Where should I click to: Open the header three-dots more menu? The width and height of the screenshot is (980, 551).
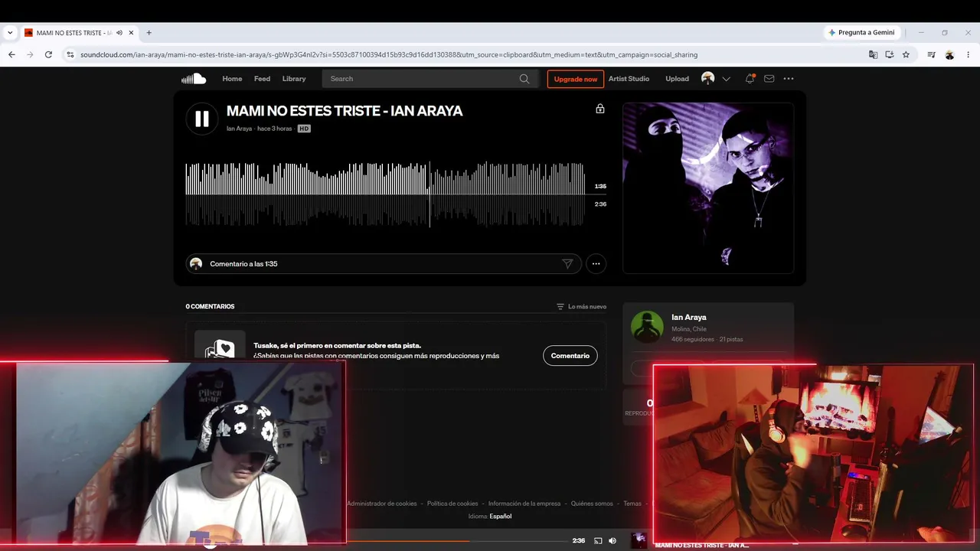click(789, 79)
